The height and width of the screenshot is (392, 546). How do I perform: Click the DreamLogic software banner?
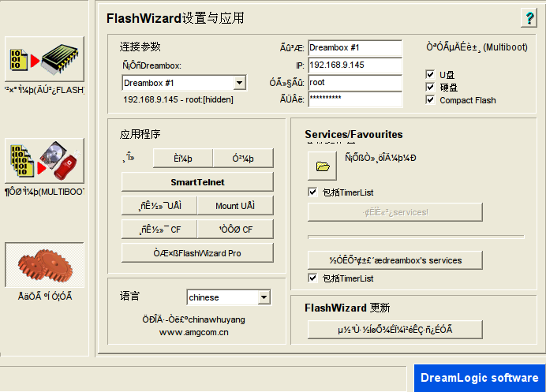point(480,378)
